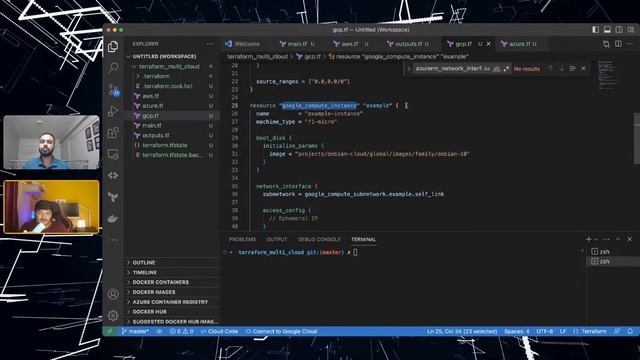This screenshot has height=360, width=640.
Task: Click Connect to Google Cloud in status bar
Action: tap(281, 331)
